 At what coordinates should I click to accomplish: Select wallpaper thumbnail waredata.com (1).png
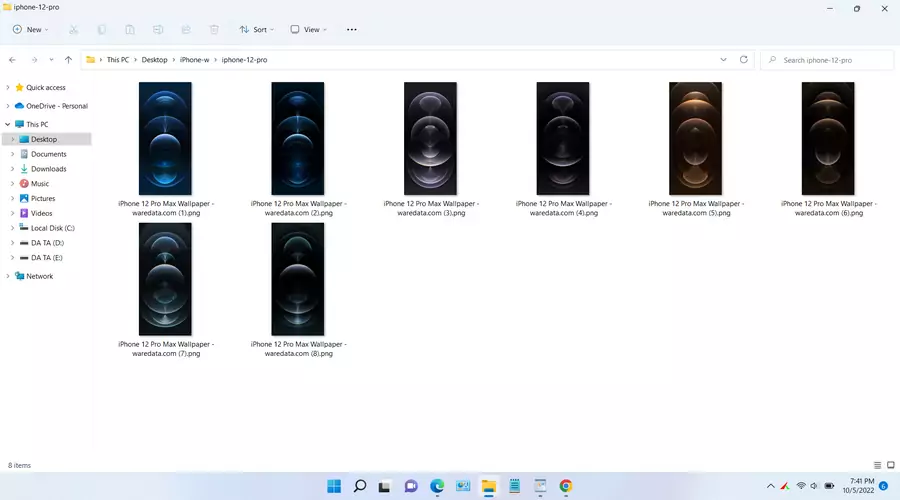click(165, 138)
